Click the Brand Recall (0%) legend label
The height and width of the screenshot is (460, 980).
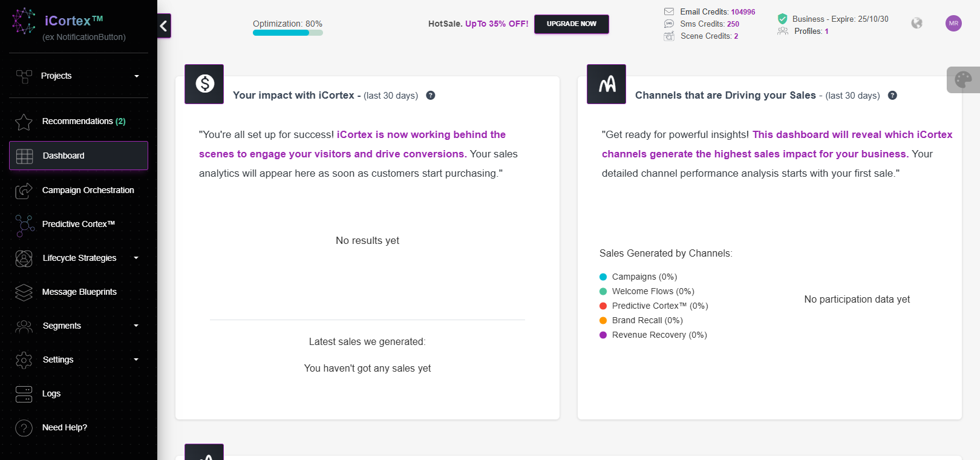pos(647,320)
